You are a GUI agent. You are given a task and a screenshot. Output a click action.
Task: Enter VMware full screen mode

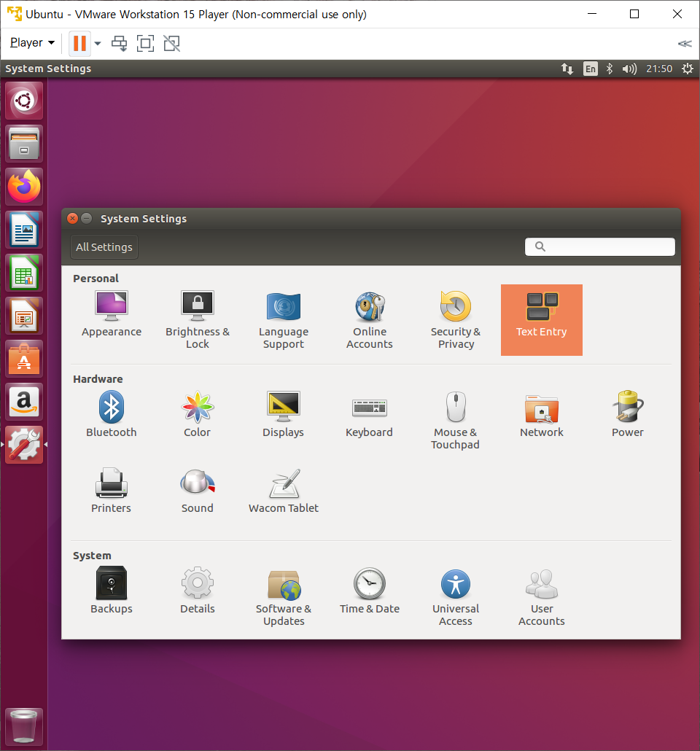click(x=145, y=43)
